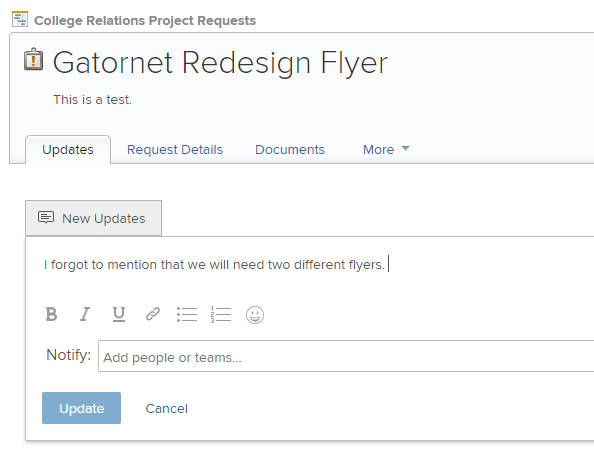
Task: Submit with the blue Update button
Action: (81, 408)
